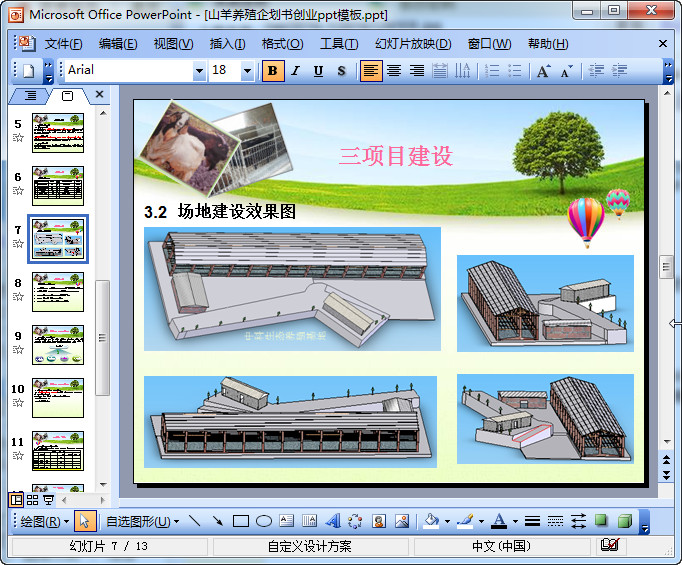This screenshot has height=565, width=682.
Task: Apply the fill color bucket
Action: click(x=431, y=521)
